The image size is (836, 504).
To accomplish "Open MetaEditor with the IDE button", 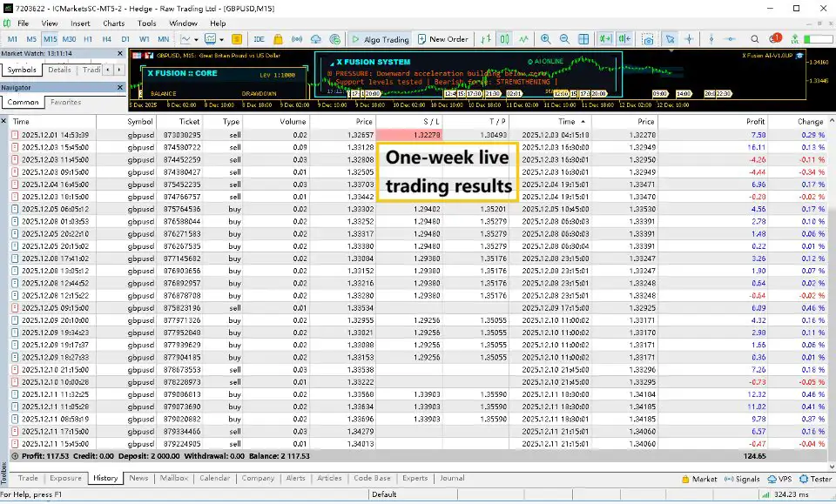I will click(259, 39).
